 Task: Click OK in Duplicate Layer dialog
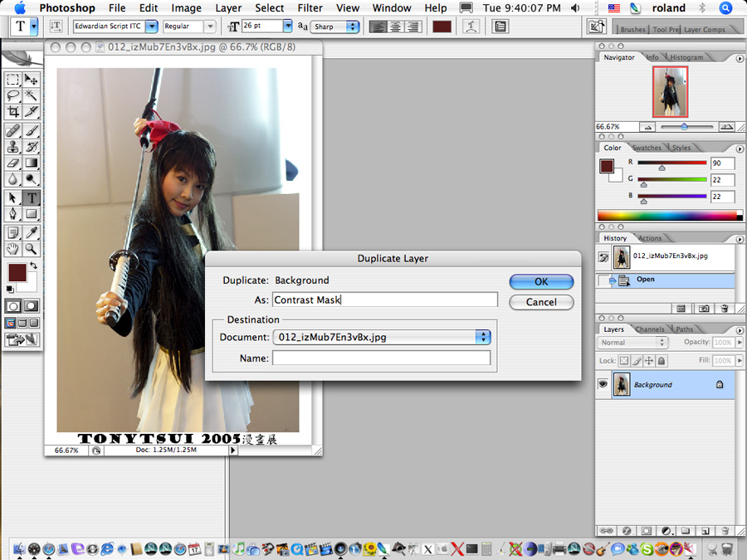[x=541, y=281]
